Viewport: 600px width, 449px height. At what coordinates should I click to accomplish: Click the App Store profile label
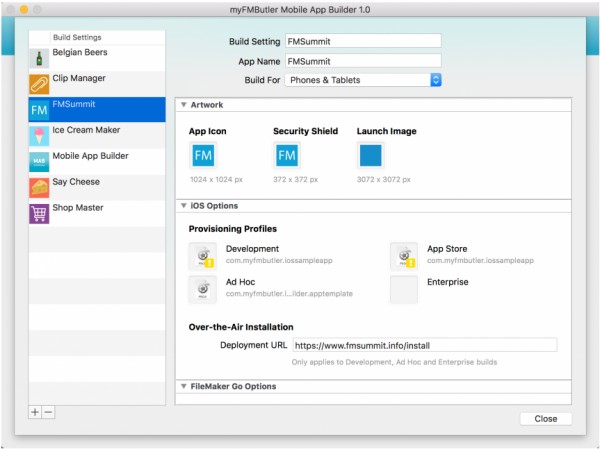[447, 249]
